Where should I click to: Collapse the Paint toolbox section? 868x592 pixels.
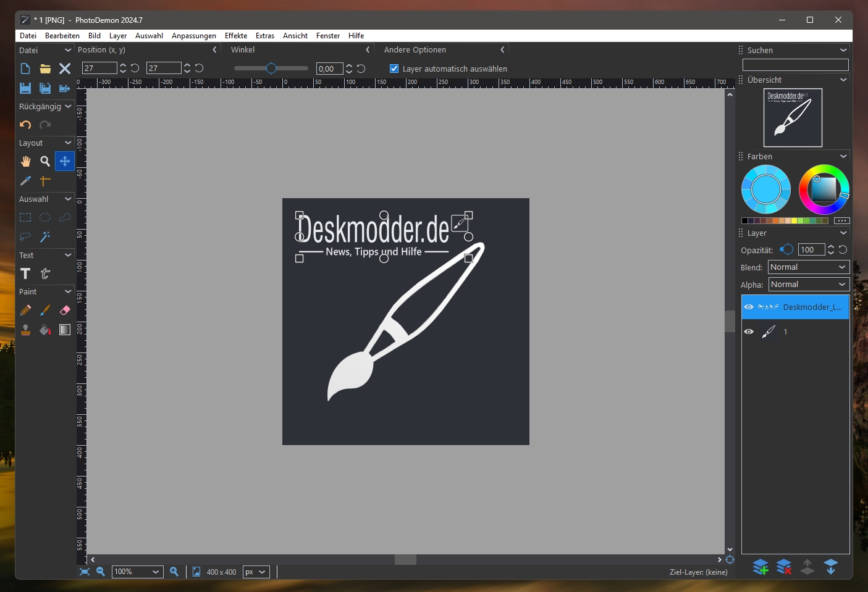click(68, 291)
